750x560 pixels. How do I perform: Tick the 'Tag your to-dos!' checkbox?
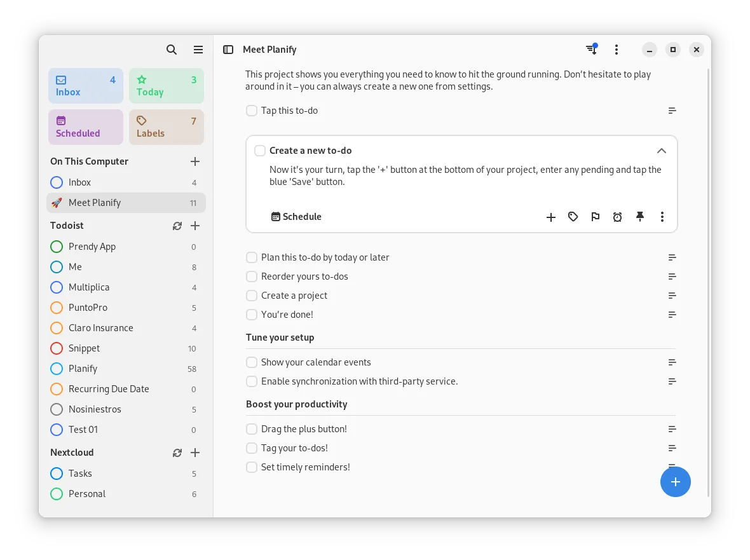tap(252, 448)
